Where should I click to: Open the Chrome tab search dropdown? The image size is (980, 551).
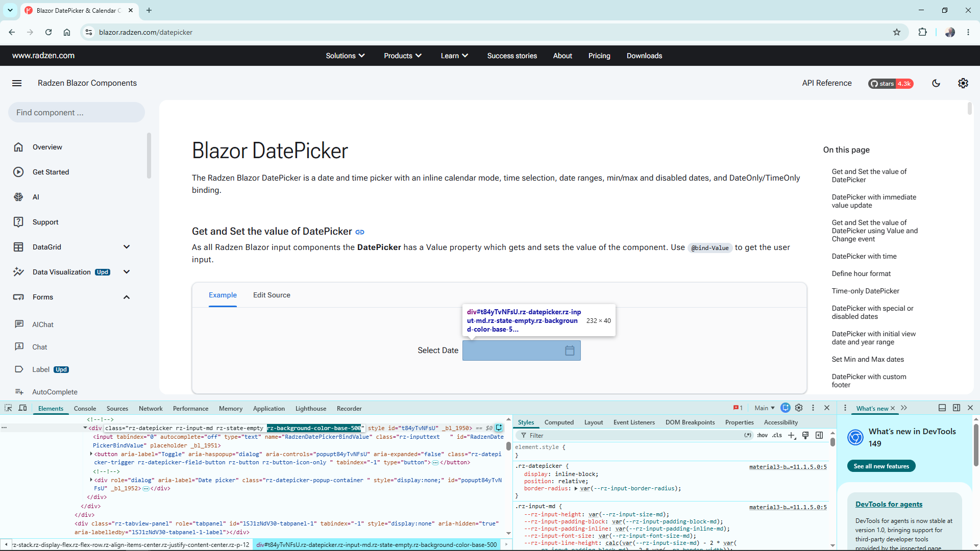(10, 10)
